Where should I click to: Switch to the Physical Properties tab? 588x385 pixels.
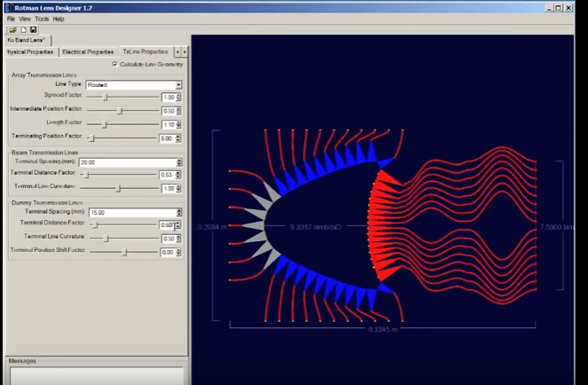(x=31, y=51)
